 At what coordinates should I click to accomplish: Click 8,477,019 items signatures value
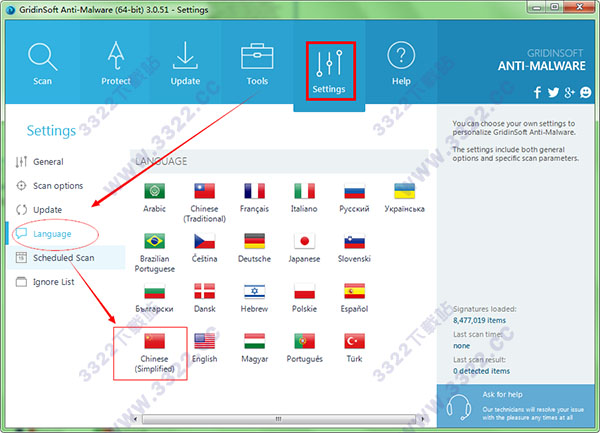[479, 320]
